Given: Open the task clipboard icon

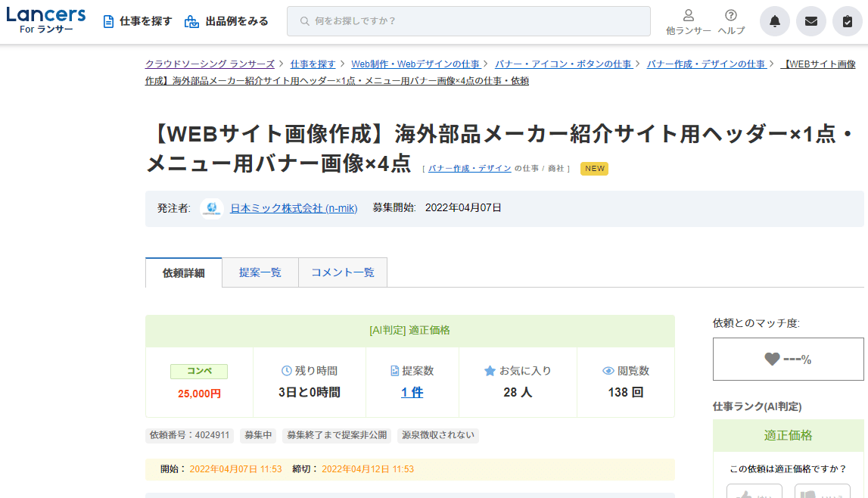Looking at the screenshot, I should pos(847,21).
